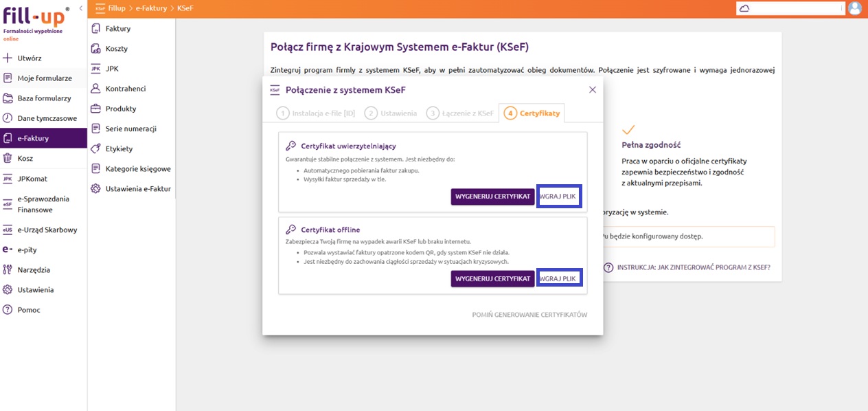The height and width of the screenshot is (411, 868).
Task: Click the Utwórz plus icon
Action: tap(8, 58)
